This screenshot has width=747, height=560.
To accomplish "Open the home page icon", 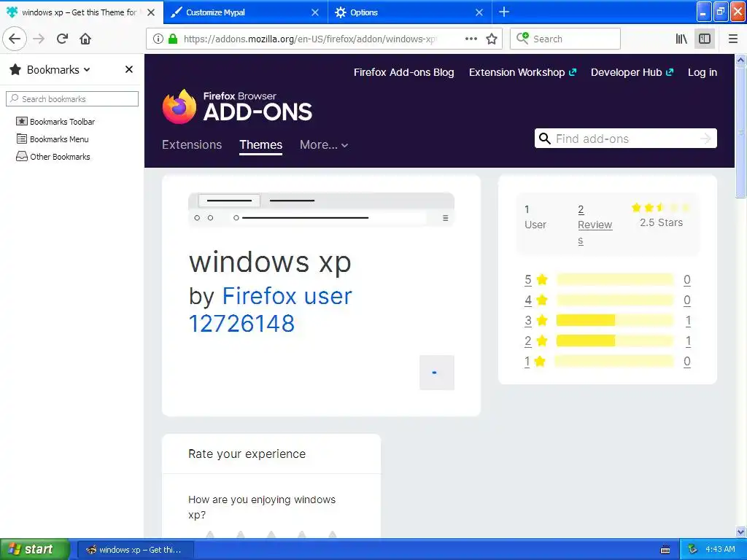I will tap(85, 39).
